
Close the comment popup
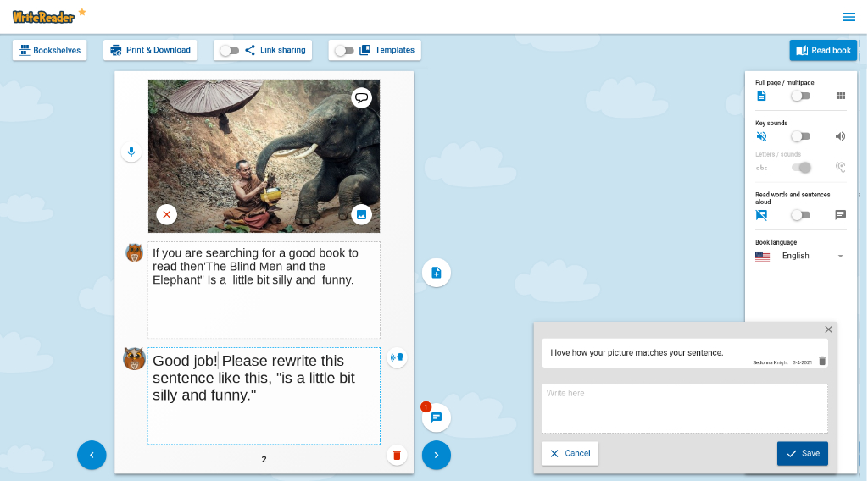tap(828, 329)
